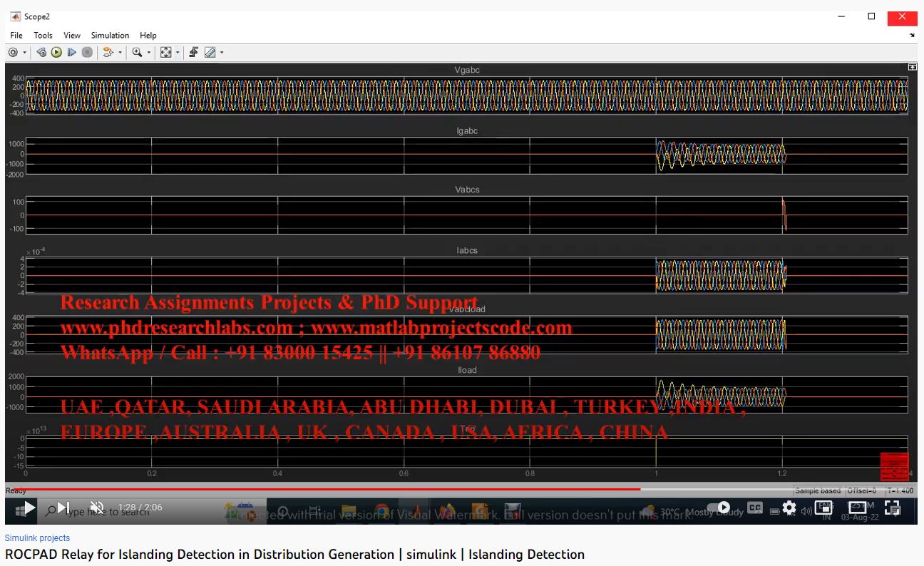The image size is (924, 566).
Task: Open the Triggers tool in toolbar
Action: [x=193, y=52]
